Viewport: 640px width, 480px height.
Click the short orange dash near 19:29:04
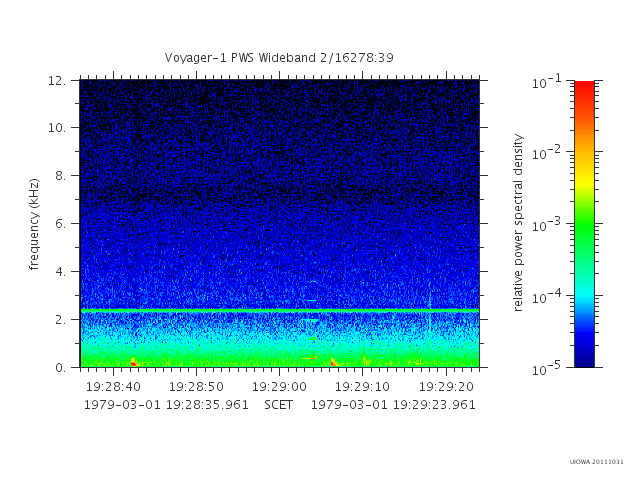pyautogui.click(x=309, y=358)
